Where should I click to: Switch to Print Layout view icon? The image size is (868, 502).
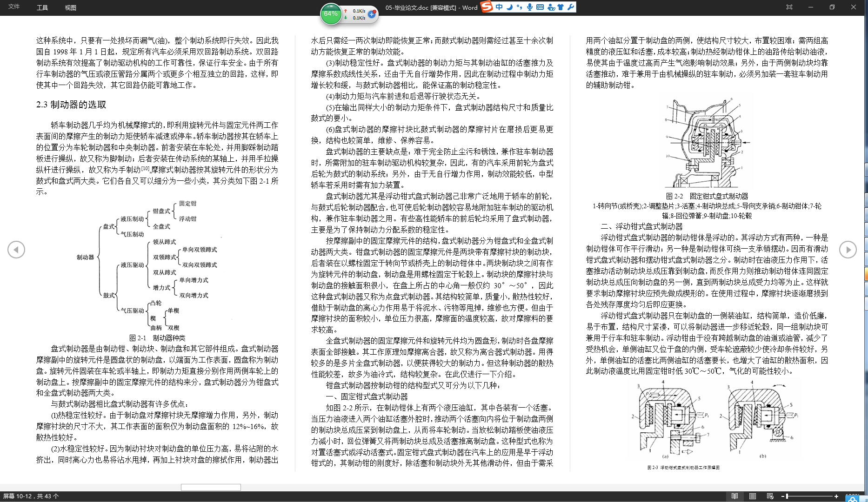[x=753, y=496]
